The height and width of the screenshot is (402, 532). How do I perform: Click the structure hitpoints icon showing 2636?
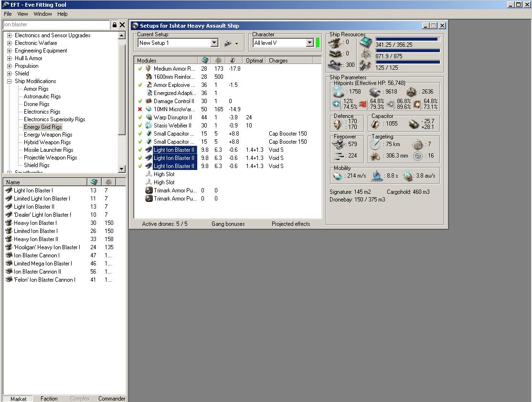pyautogui.click(x=411, y=92)
